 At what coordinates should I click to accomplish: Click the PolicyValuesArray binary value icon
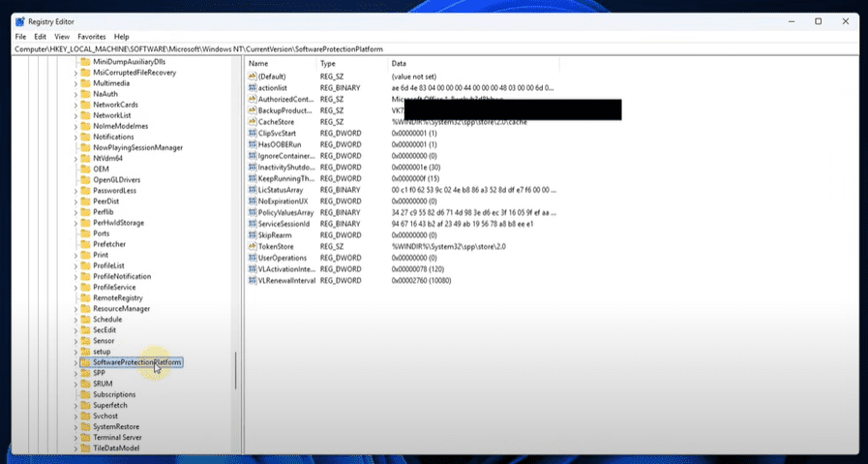coord(253,212)
